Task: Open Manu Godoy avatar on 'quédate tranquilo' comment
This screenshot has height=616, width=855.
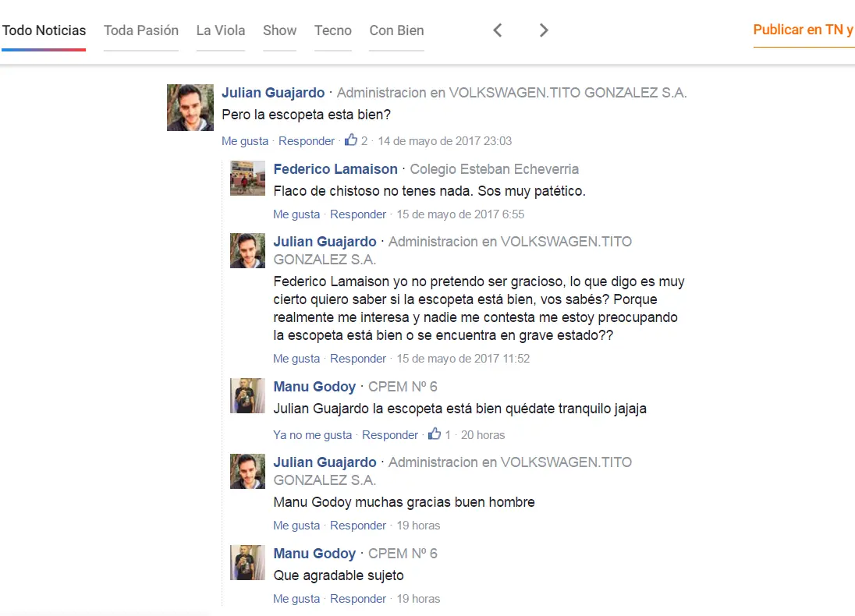Action: click(247, 396)
